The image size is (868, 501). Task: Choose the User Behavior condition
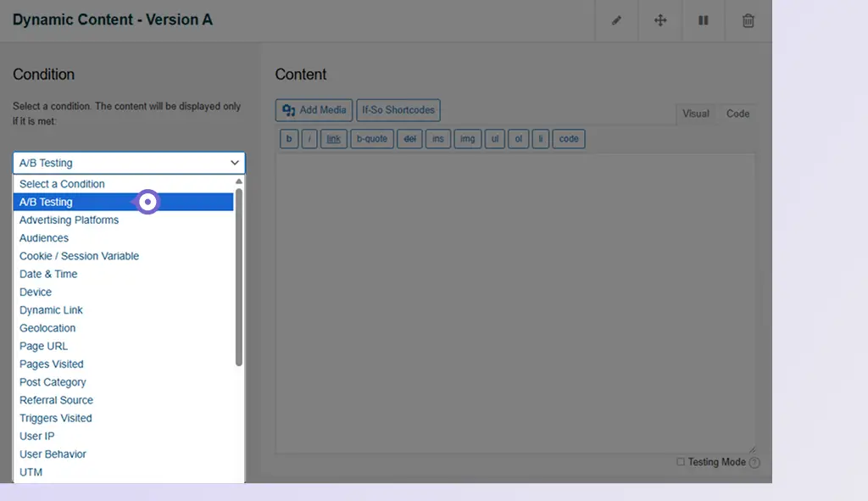(123, 454)
